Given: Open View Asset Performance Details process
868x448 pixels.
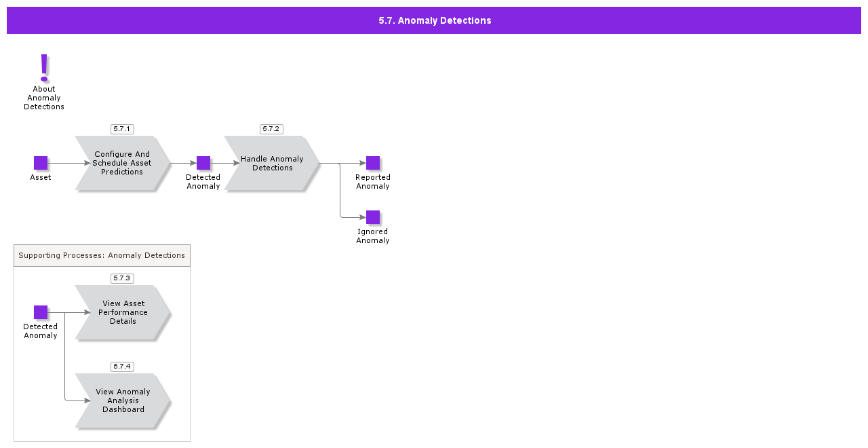Looking at the screenshot, I should point(123,312).
